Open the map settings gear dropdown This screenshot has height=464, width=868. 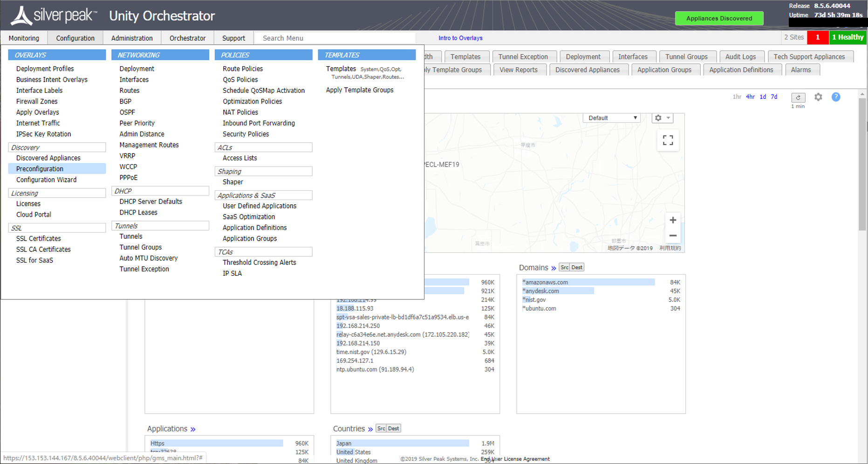(x=662, y=118)
